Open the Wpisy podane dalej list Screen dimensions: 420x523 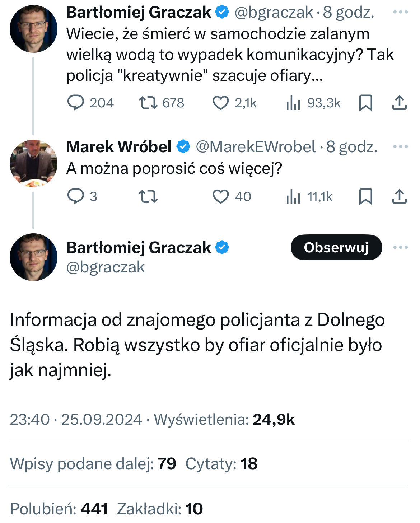pyautogui.click(x=93, y=463)
